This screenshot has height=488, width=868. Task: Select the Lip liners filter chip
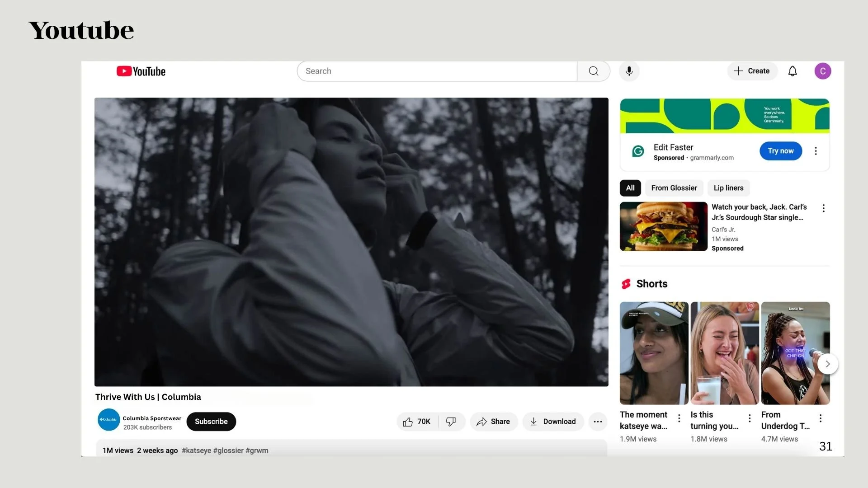click(x=728, y=188)
